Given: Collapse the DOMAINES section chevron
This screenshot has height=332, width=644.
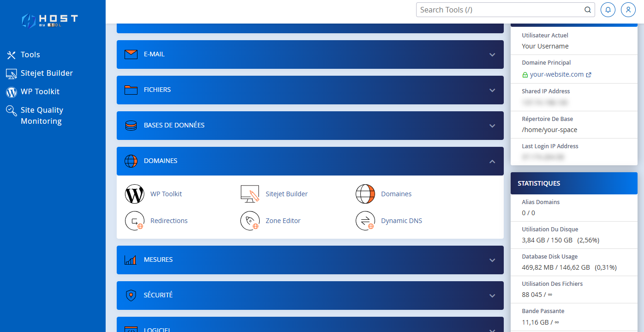Looking at the screenshot, I should [x=492, y=161].
